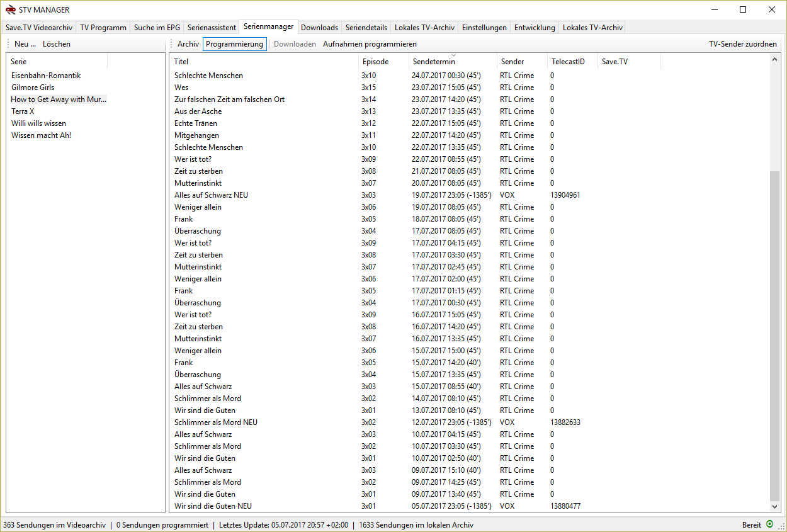Select the Terra X series
The image size is (787, 532).
click(23, 111)
